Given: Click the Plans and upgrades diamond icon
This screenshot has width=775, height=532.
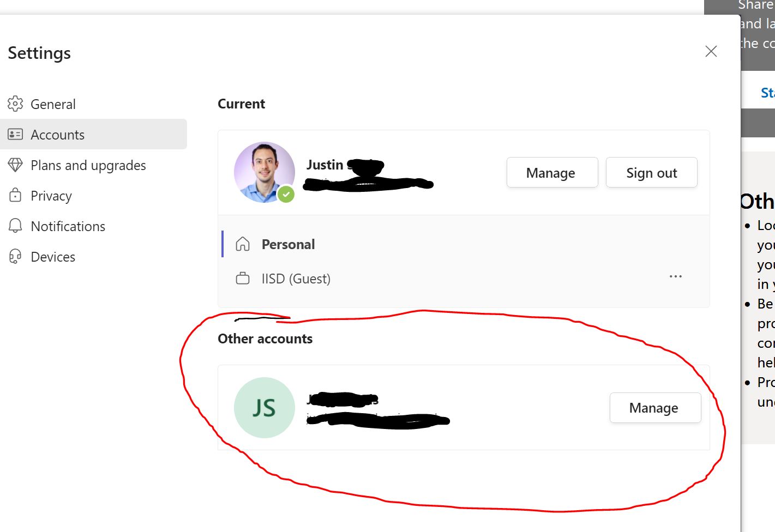Looking at the screenshot, I should tap(15, 165).
